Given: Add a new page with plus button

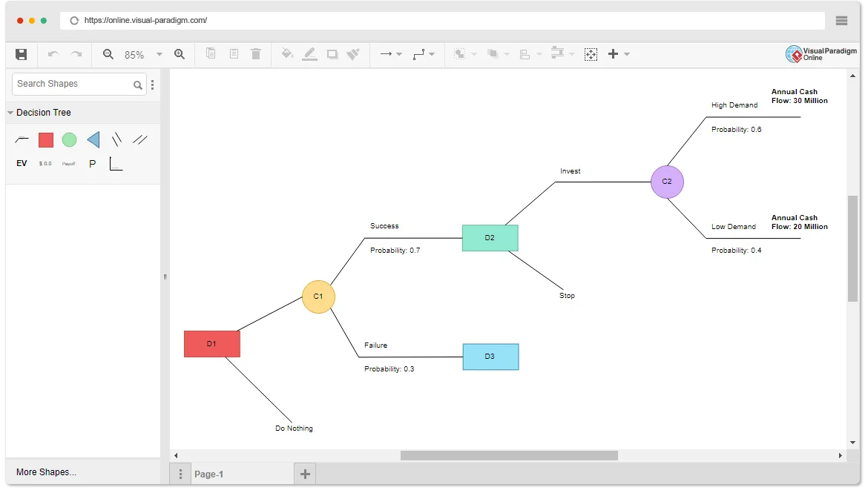Looking at the screenshot, I should point(305,474).
